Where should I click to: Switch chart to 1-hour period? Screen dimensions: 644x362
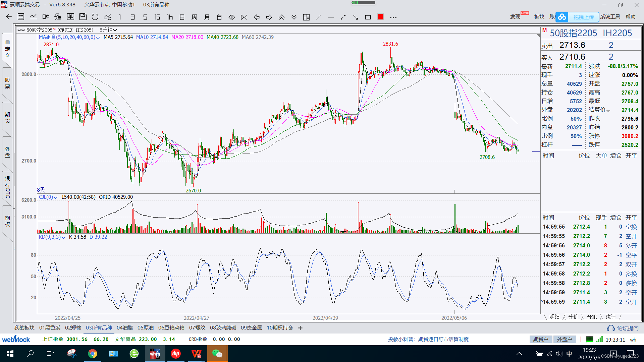pos(170,17)
